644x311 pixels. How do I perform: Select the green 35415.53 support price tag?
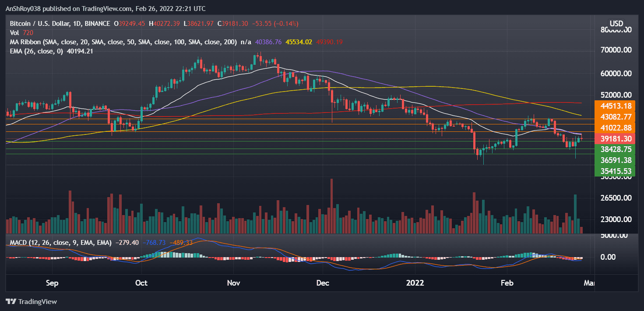pos(615,171)
